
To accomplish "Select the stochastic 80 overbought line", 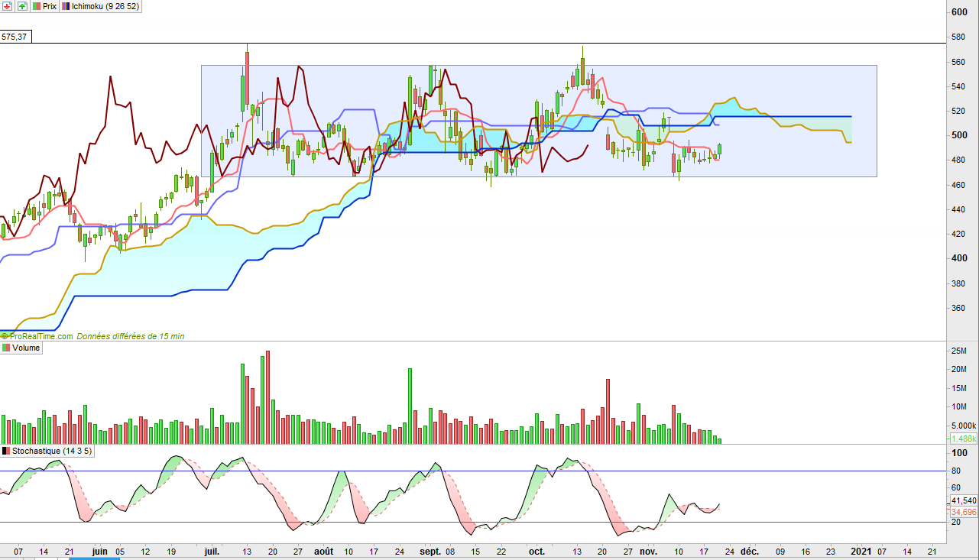I will (474, 471).
